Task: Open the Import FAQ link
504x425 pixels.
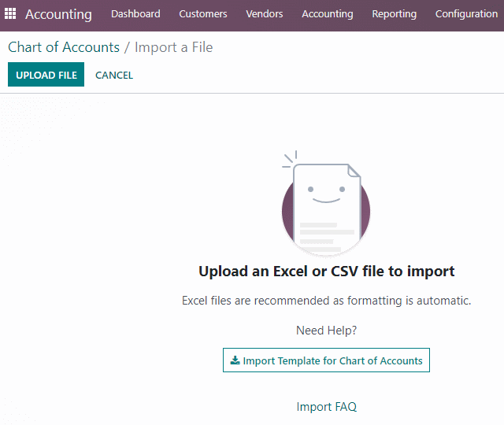Action: tap(326, 407)
